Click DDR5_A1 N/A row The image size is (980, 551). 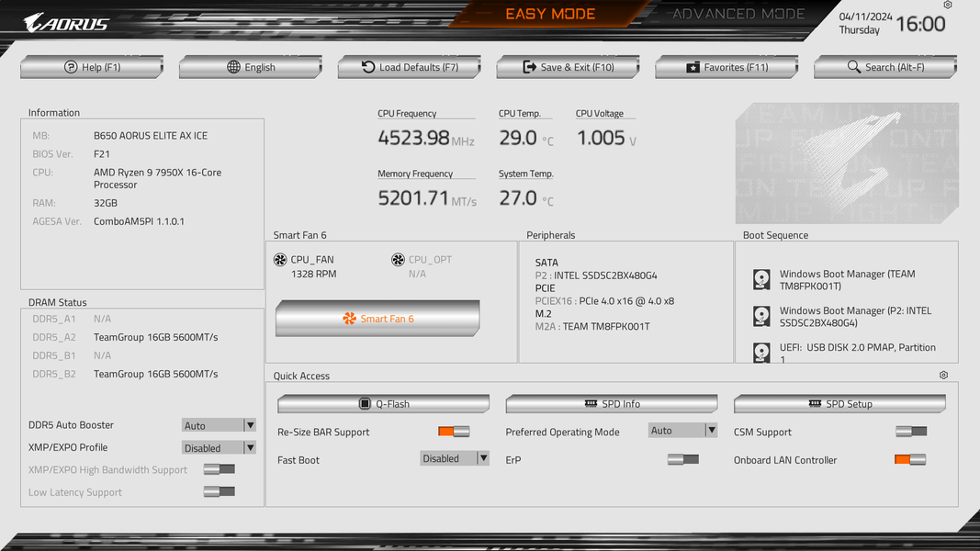click(x=72, y=319)
